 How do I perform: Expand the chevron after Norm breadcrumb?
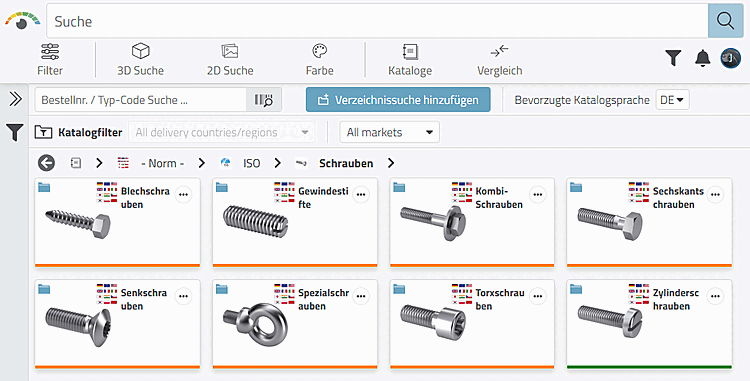click(x=201, y=163)
